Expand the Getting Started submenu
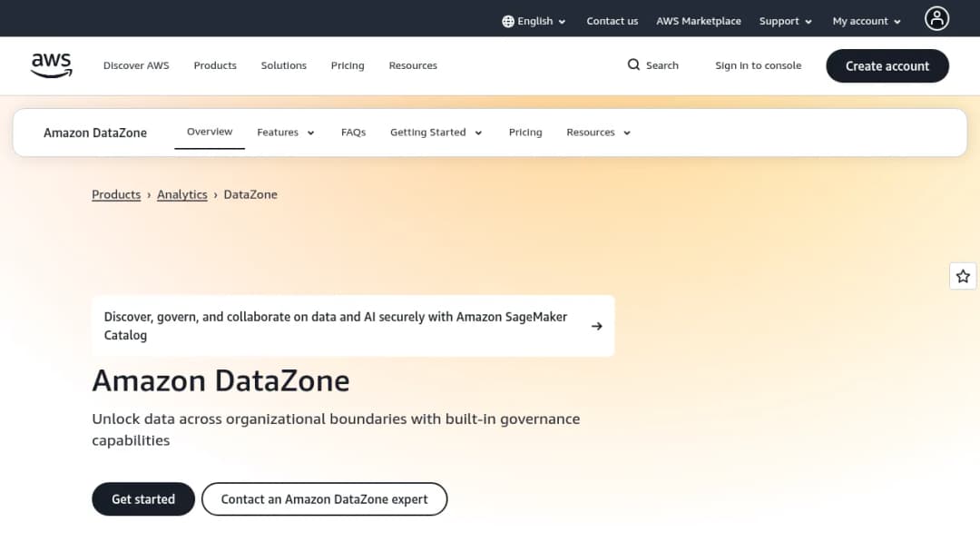The image size is (980, 552). [436, 133]
